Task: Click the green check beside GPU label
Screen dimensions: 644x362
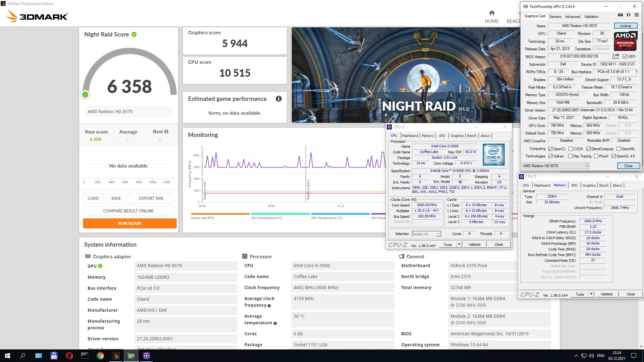Action: pyautogui.click(x=100, y=266)
